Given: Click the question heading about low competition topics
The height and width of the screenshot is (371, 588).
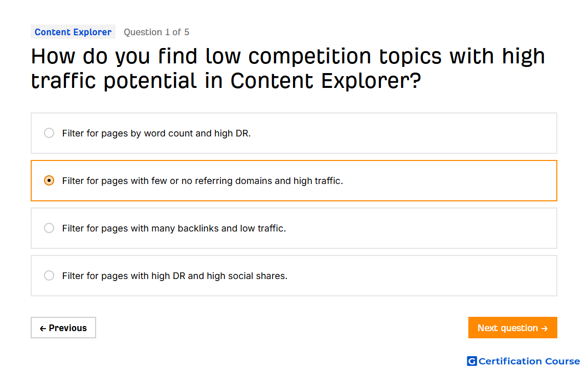Looking at the screenshot, I should pyautogui.click(x=288, y=68).
